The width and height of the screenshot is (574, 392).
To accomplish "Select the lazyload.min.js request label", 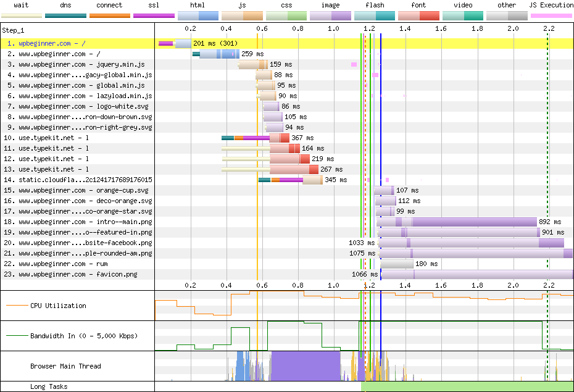I will [85, 96].
